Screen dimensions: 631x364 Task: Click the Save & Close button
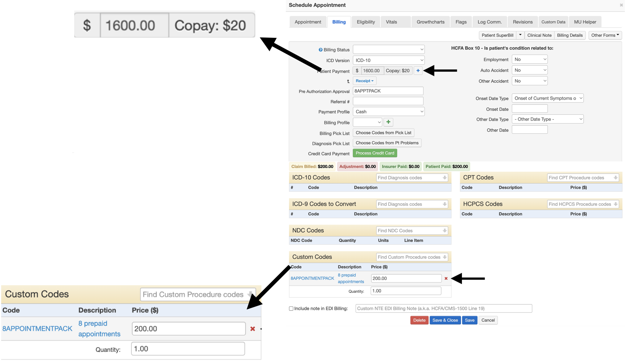pos(445,320)
